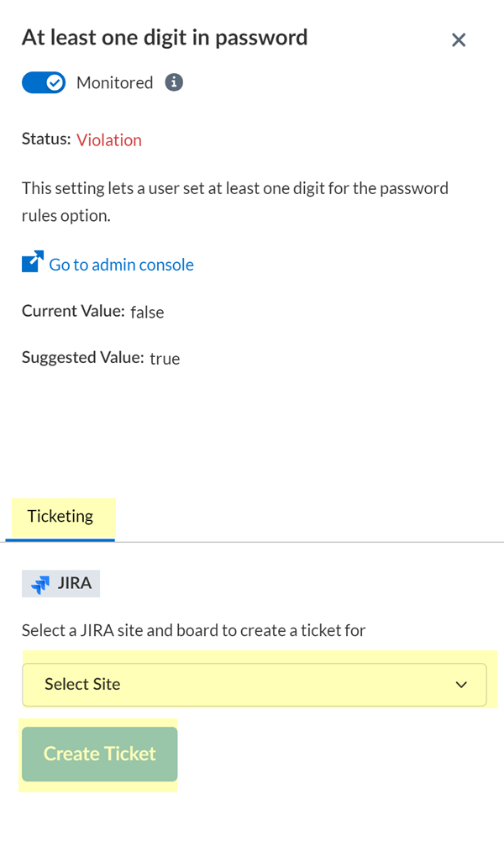
Task: Click the 'Status:' label
Action: click(x=46, y=139)
